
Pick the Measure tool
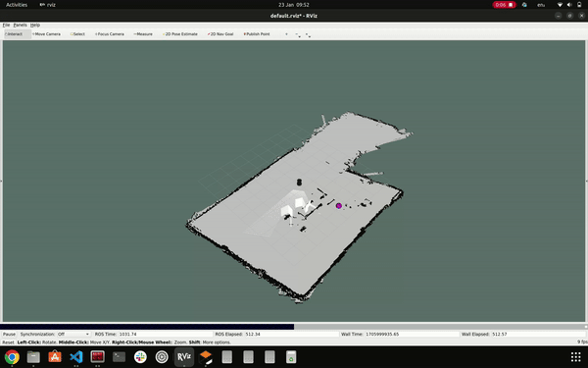143,34
